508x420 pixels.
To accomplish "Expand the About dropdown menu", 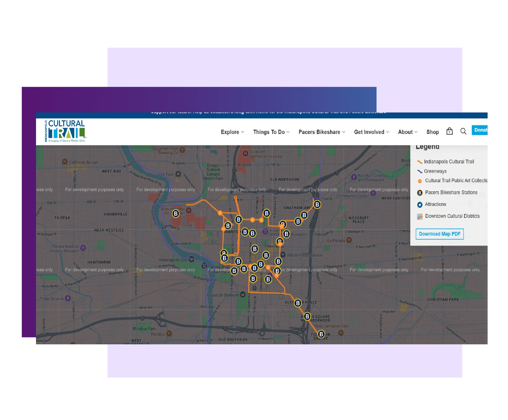I will [408, 132].
